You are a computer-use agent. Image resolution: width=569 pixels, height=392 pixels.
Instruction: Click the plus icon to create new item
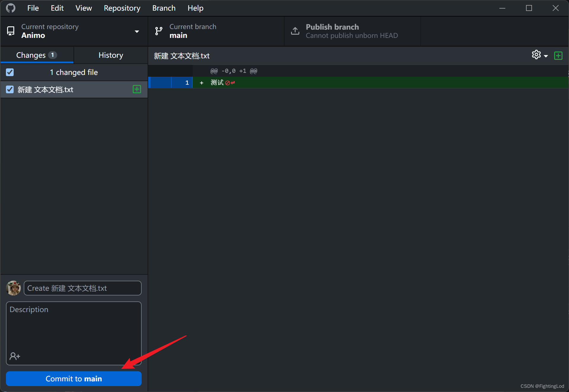558,55
